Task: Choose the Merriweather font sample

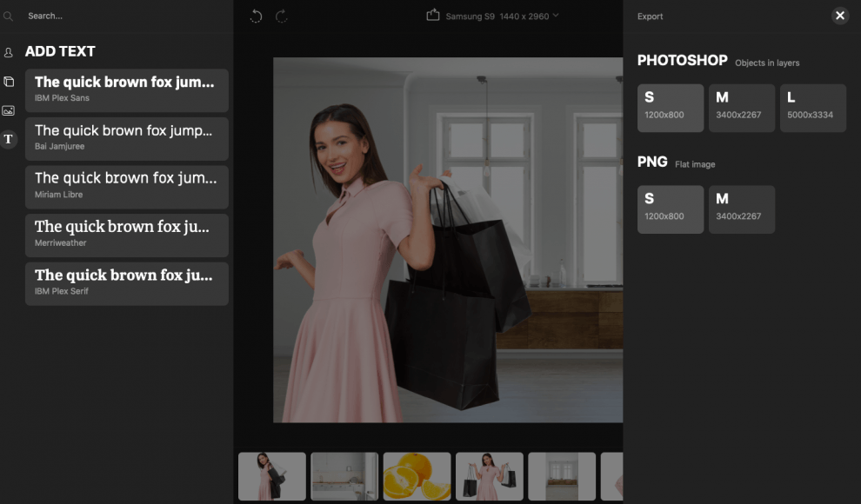Action: click(127, 235)
